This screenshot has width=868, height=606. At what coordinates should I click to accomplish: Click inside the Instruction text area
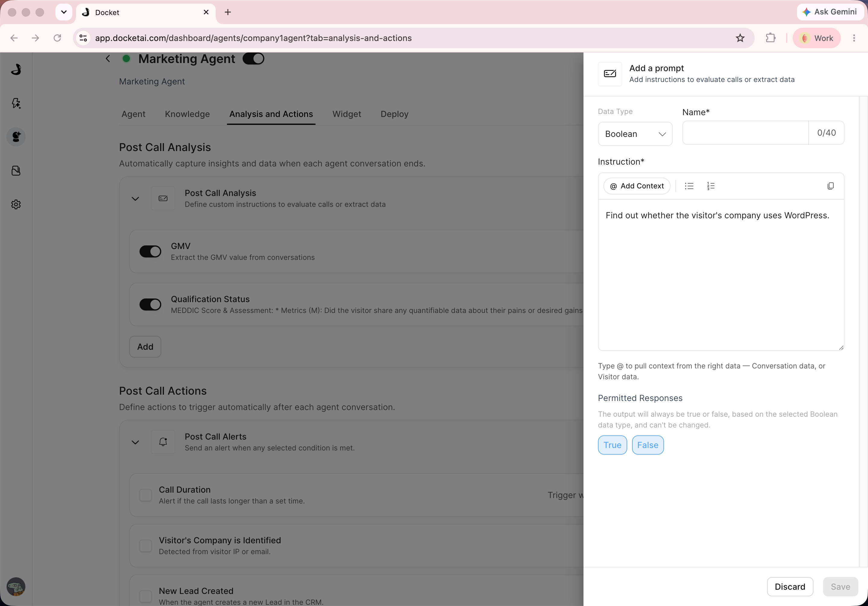(721, 275)
